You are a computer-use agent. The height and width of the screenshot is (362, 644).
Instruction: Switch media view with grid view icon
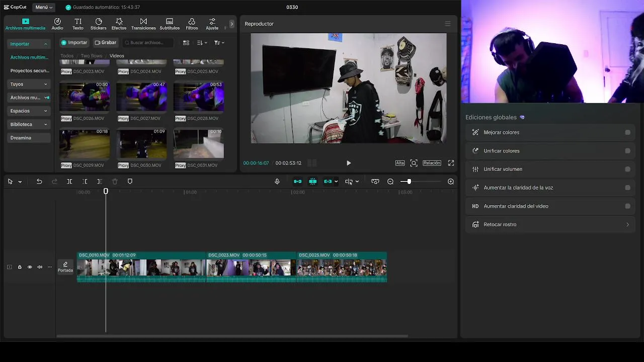[x=186, y=43]
